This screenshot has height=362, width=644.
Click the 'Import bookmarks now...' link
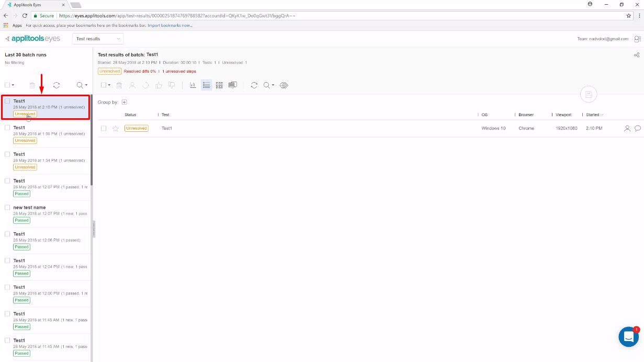pos(170,25)
